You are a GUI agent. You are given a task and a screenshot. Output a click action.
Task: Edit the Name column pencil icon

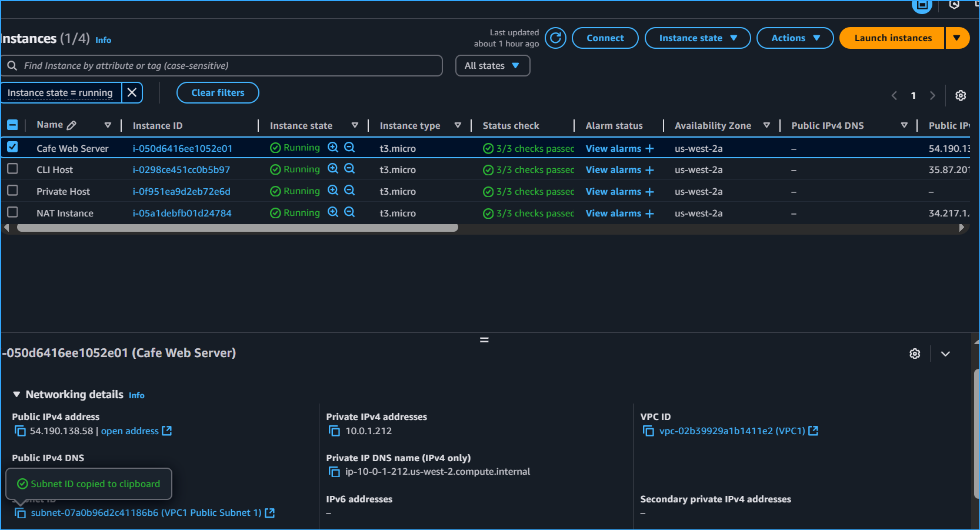click(72, 125)
